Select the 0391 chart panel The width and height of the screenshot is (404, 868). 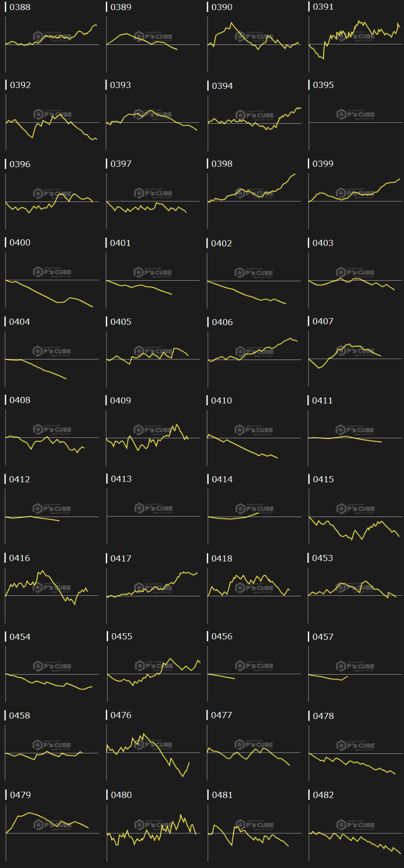point(355,44)
